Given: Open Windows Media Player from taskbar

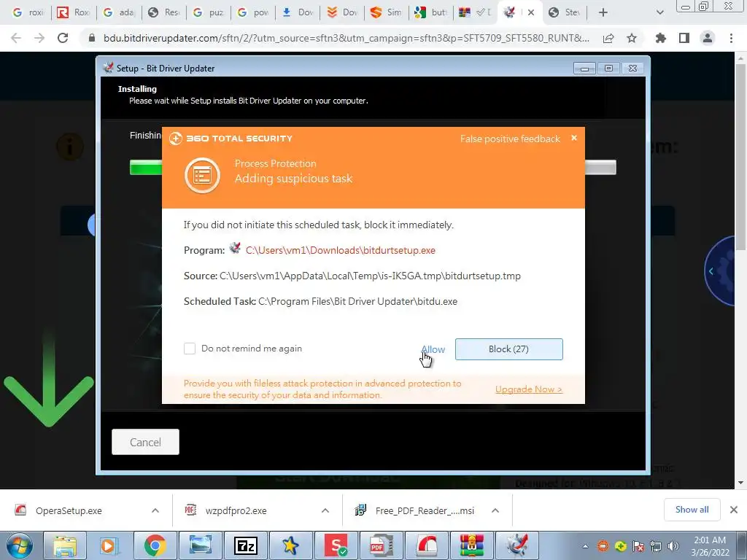Looking at the screenshot, I should pos(109,545).
